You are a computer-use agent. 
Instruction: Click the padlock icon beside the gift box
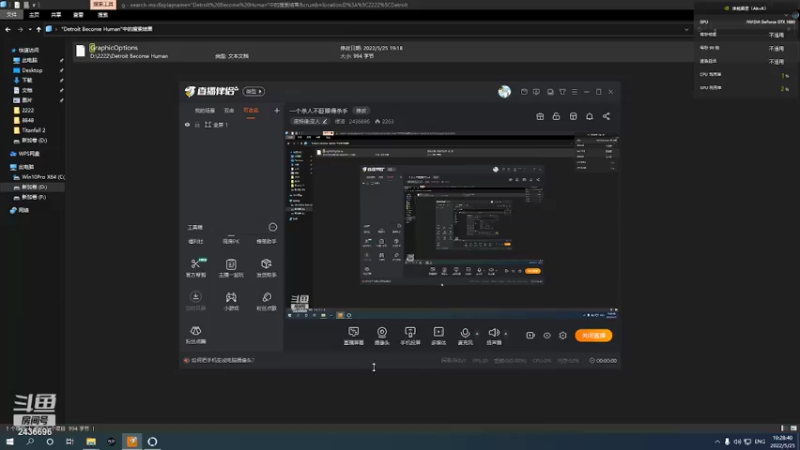tap(556, 116)
